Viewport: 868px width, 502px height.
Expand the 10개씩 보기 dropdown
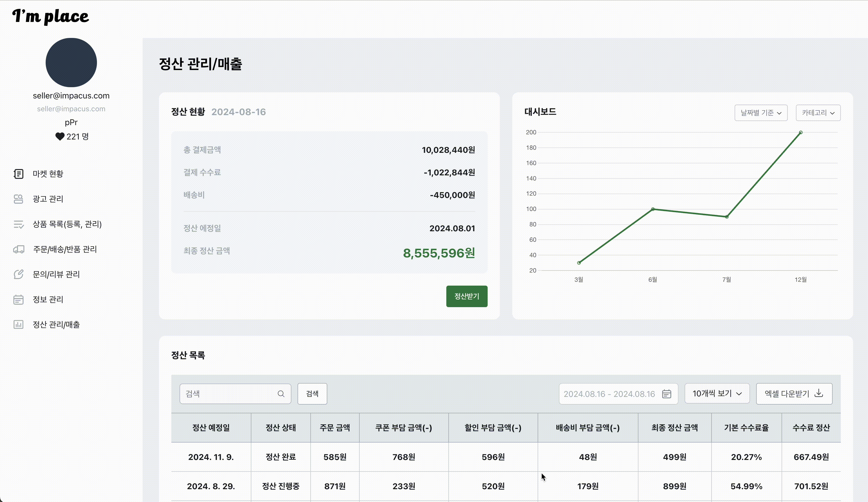click(717, 394)
